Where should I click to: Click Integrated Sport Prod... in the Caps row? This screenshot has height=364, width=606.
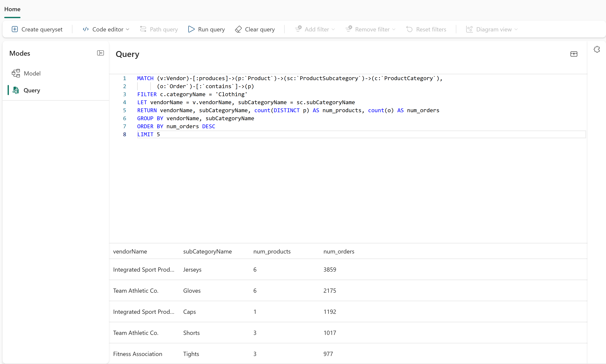(x=144, y=312)
